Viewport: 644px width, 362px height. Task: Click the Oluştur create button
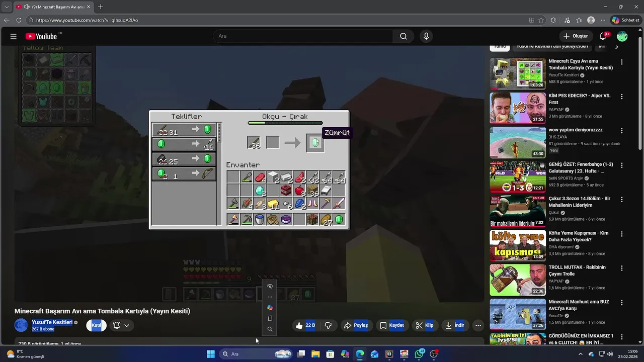click(576, 36)
